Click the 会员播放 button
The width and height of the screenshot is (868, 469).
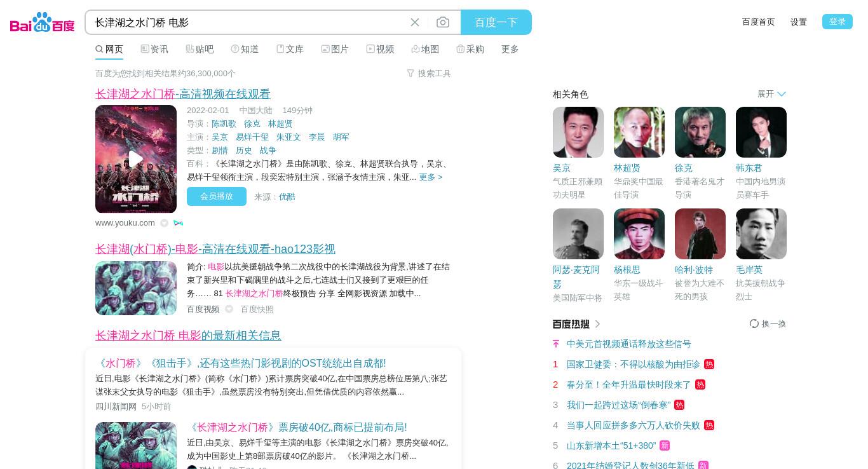click(217, 196)
